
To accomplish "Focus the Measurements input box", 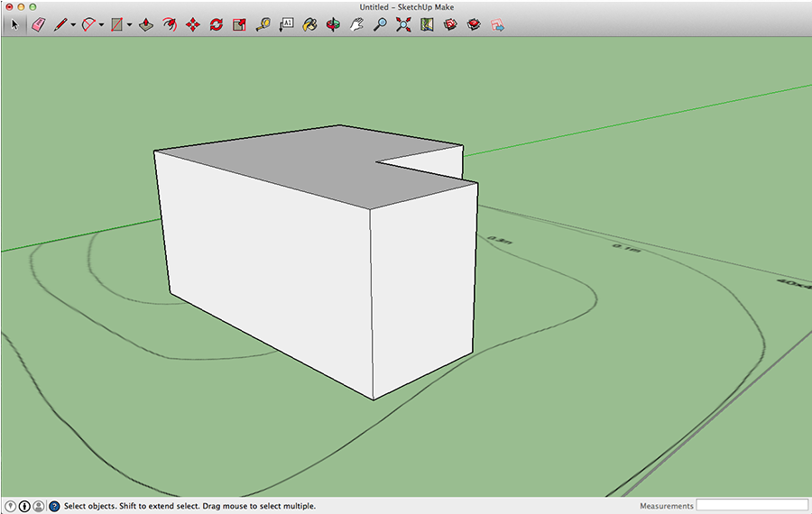I will point(752,505).
